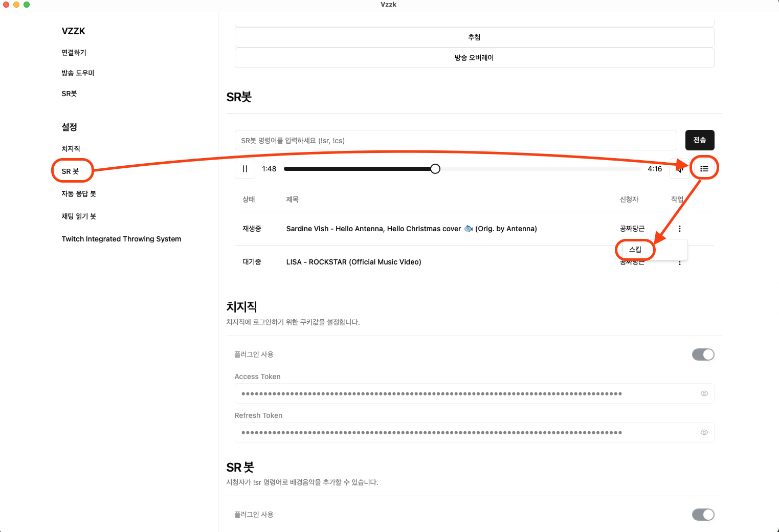Viewport: 779px width, 532px height.
Task: Click the Refresh Token password field
Action: point(474,432)
